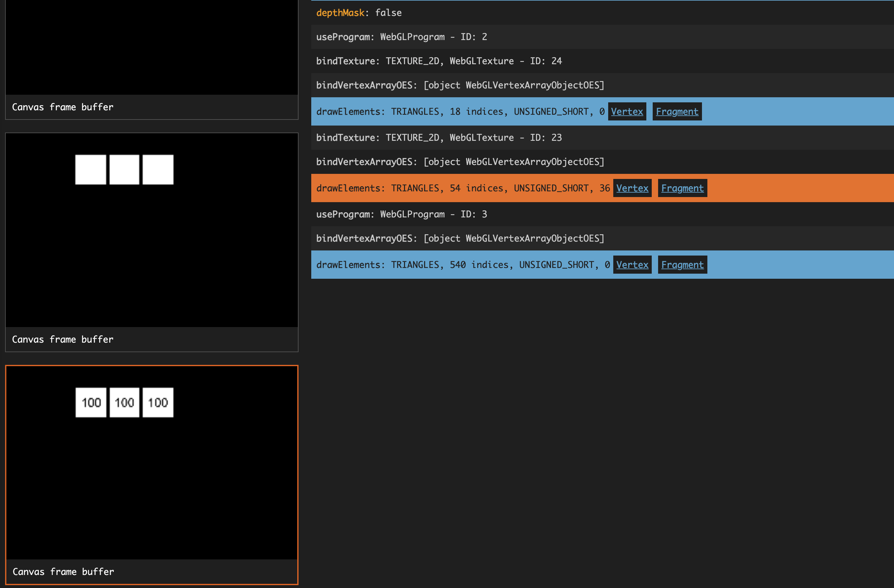This screenshot has width=894, height=588.
Task: Click bindVertexArrayOES below texture ID: 24
Action: (x=460, y=85)
